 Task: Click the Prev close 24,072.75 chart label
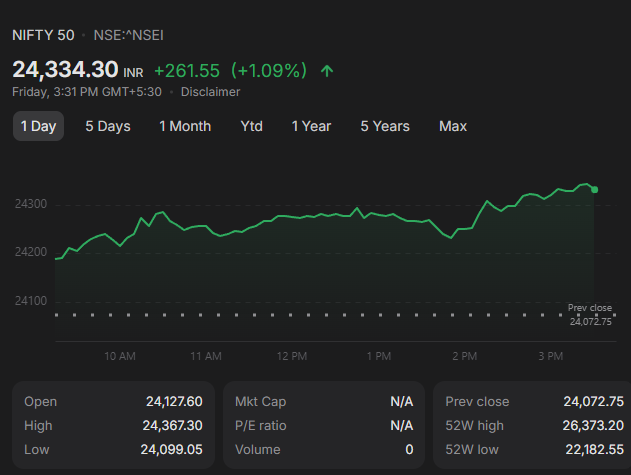(x=590, y=315)
